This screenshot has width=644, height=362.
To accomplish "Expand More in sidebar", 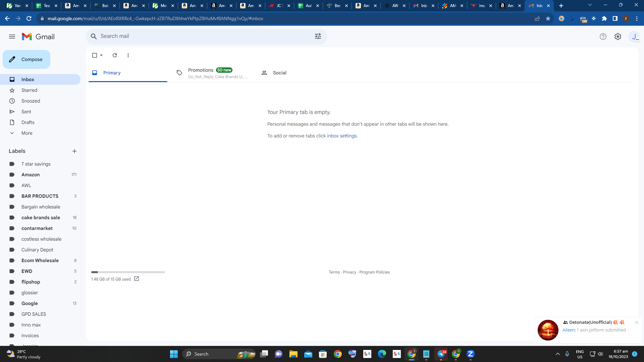I will click(40, 133).
